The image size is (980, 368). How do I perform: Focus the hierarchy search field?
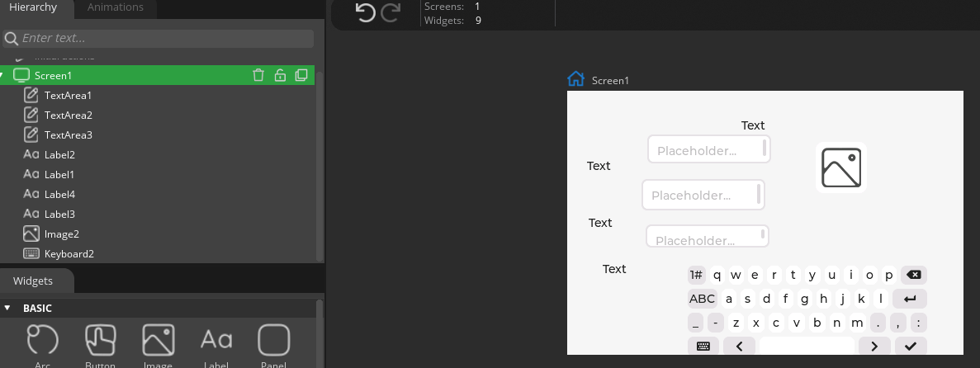tap(159, 38)
